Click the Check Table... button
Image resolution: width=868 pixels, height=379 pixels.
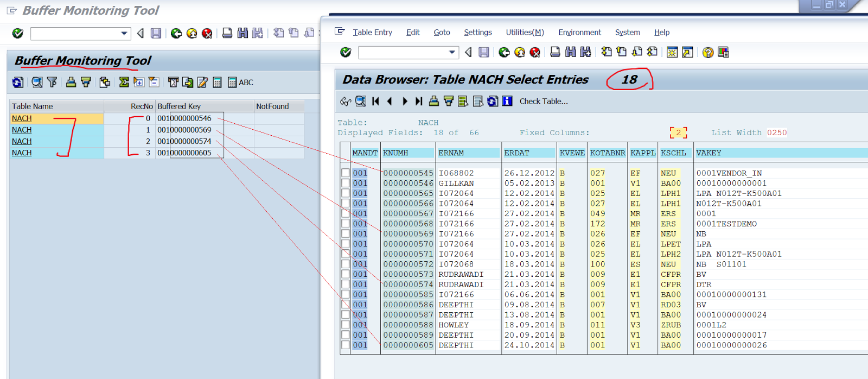[x=544, y=102]
